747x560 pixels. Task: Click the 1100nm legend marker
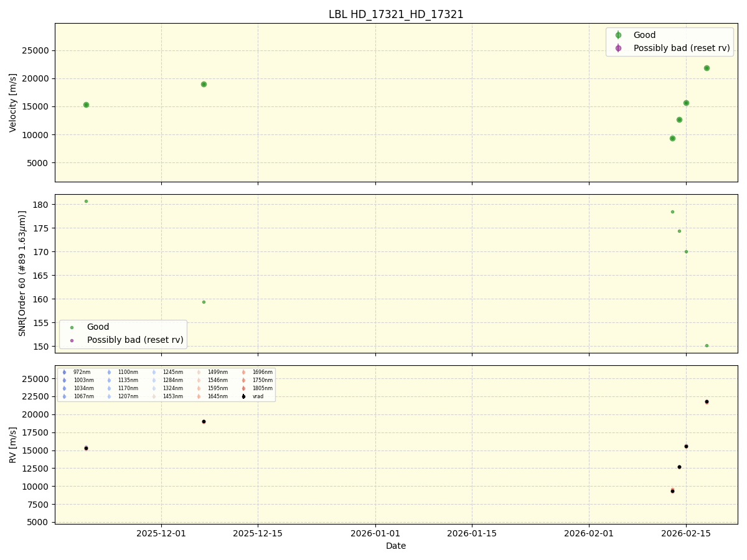(109, 372)
